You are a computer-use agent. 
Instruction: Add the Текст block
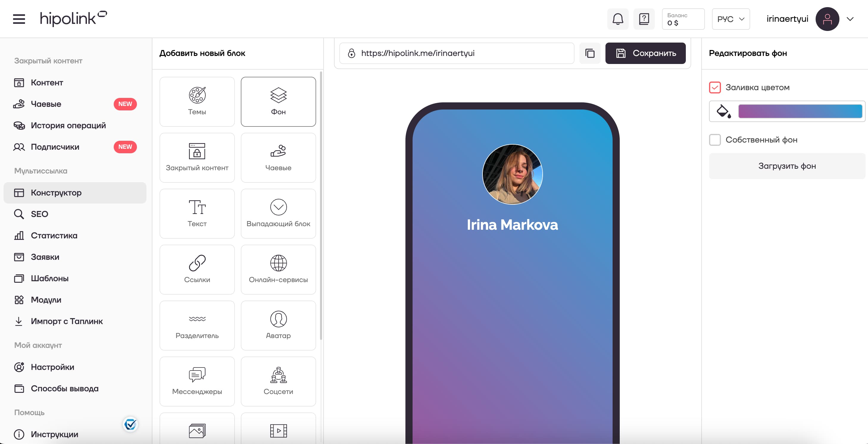tap(197, 214)
